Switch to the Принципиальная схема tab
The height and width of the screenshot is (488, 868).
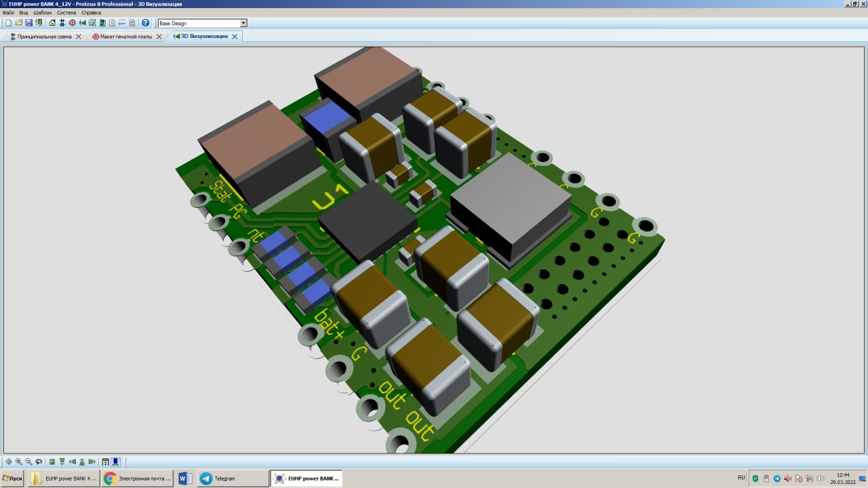[44, 37]
